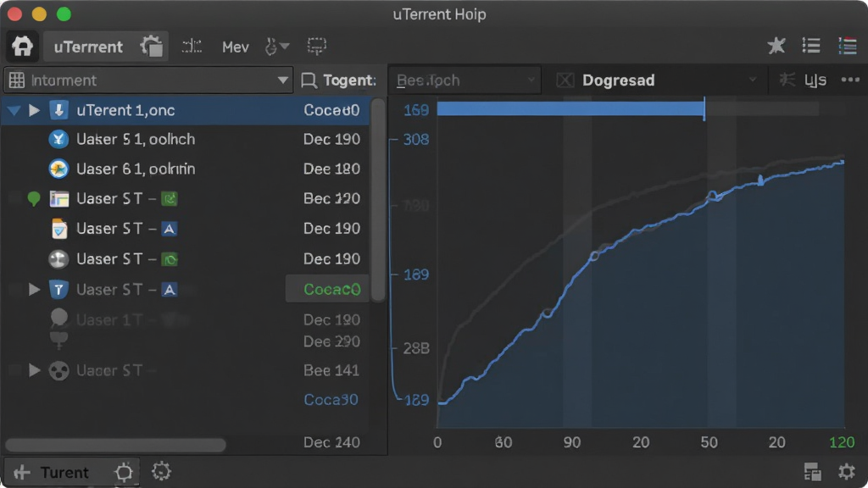Viewport: 868px width, 488px height.
Task: Click the blue progress bar at top of graph
Action: [x=570, y=109]
